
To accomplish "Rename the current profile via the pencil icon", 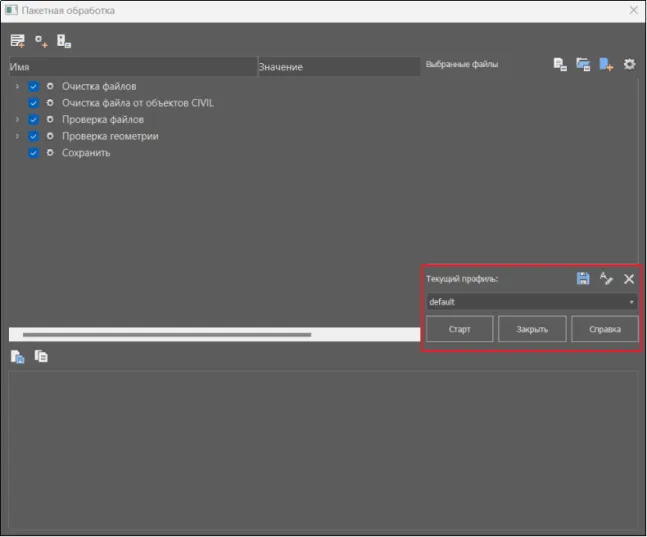I will [x=606, y=279].
